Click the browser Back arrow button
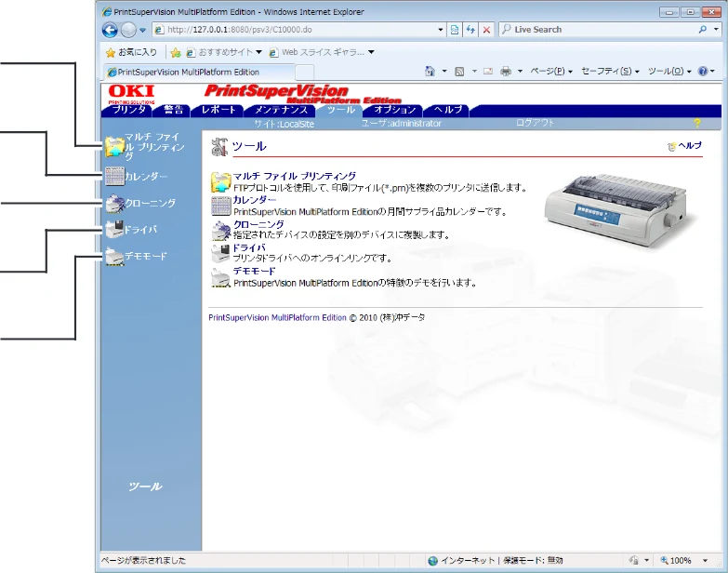 click(x=110, y=30)
